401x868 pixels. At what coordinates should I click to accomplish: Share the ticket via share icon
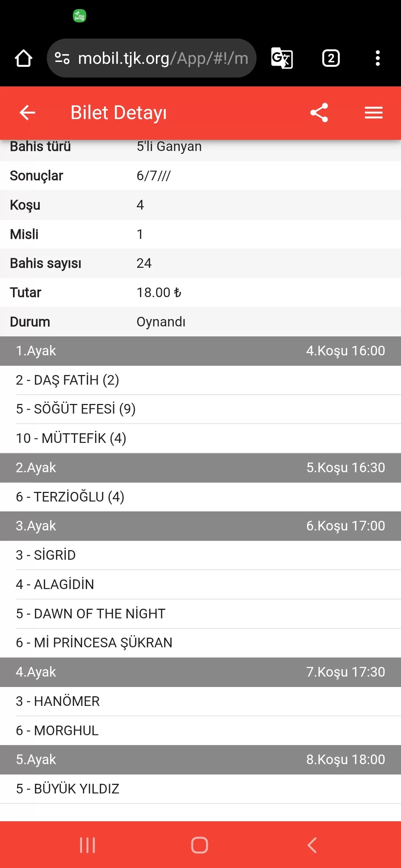(319, 113)
